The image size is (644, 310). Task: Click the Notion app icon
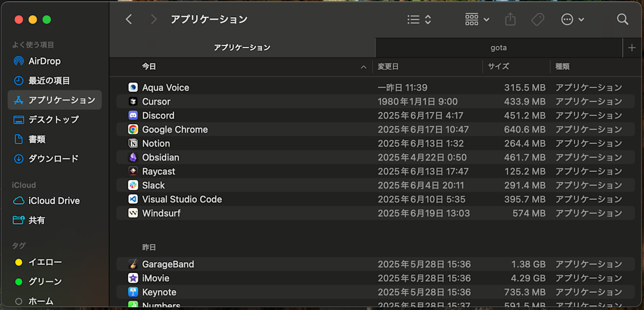click(x=133, y=143)
